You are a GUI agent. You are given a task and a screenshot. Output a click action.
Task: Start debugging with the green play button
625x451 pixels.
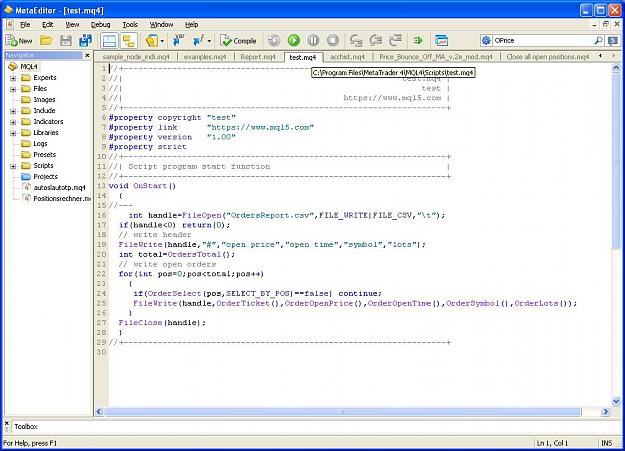coord(294,40)
